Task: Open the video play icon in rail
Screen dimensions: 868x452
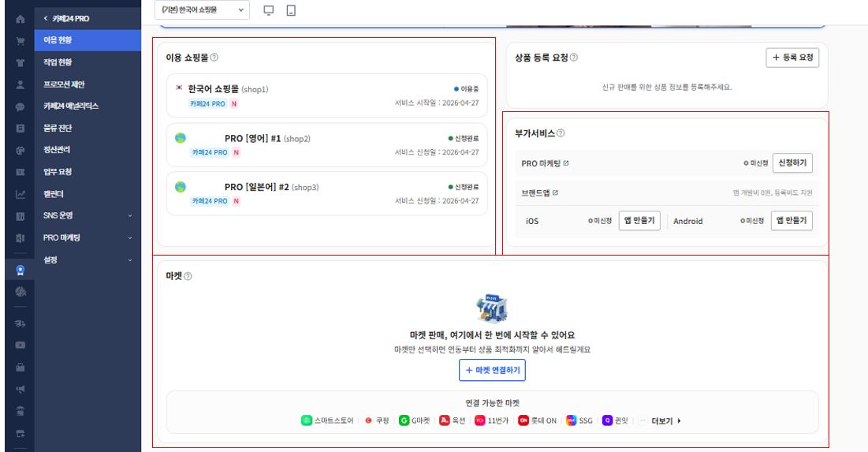Action: [20, 345]
